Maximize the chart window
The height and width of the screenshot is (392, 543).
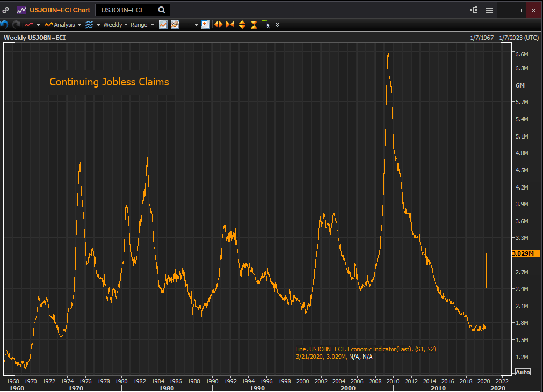click(x=519, y=10)
